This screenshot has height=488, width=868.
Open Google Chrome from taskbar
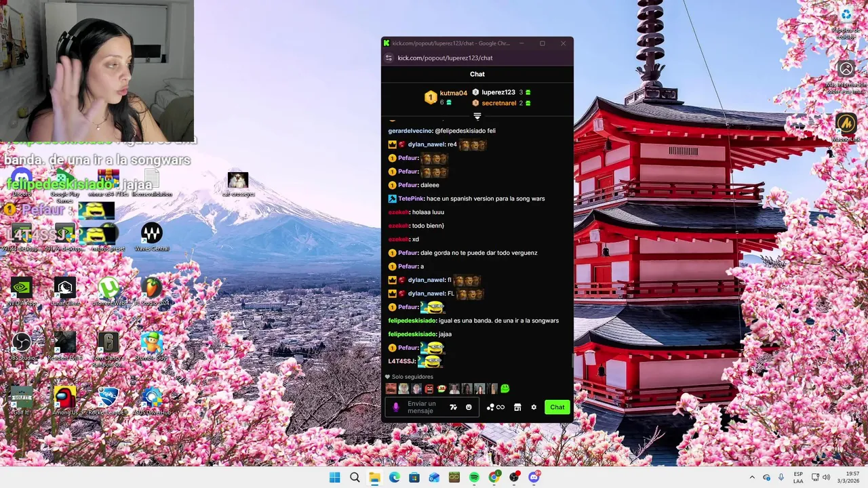(494, 478)
